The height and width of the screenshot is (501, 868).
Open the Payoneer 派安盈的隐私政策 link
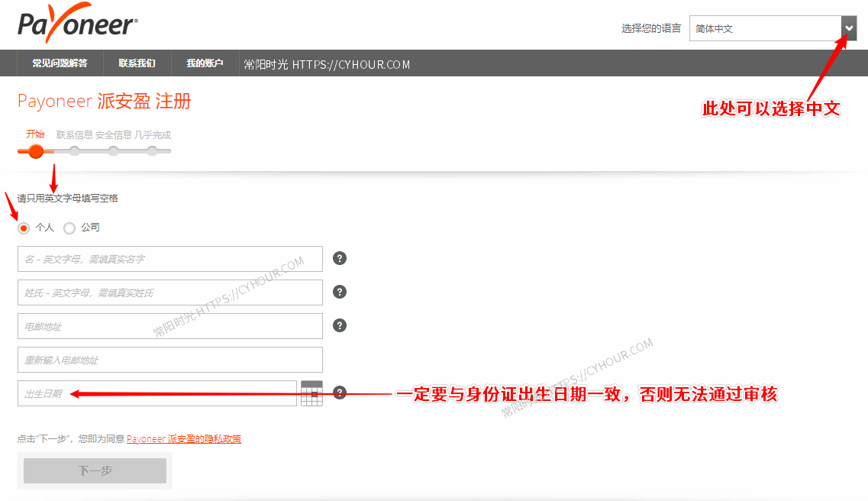184,439
